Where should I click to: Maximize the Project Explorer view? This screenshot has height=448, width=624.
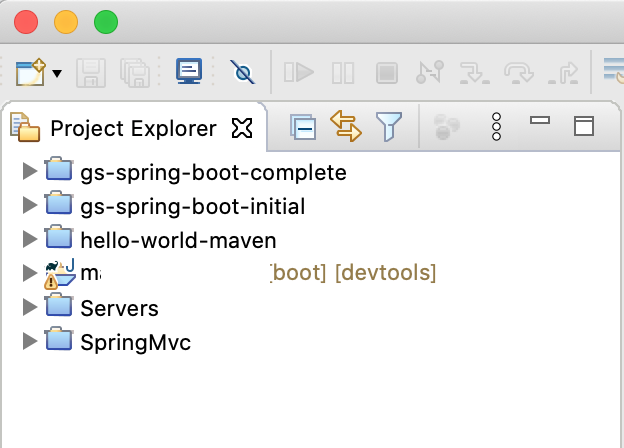pyautogui.click(x=584, y=127)
